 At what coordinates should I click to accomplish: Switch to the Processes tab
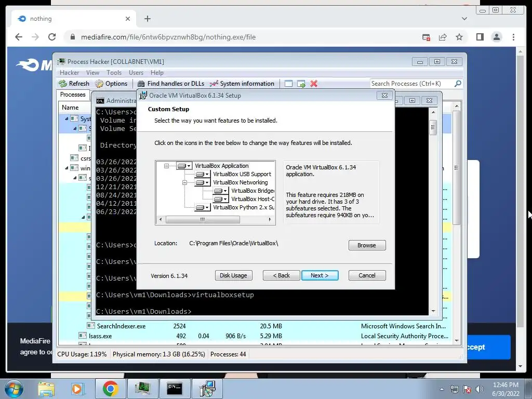pos(73,95)
